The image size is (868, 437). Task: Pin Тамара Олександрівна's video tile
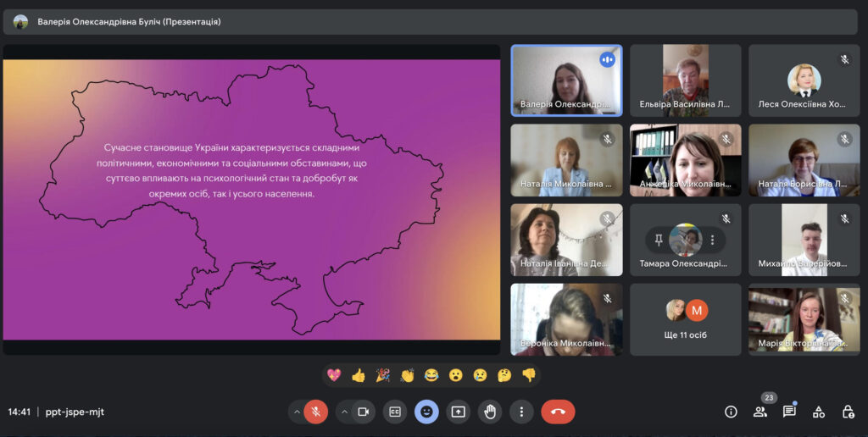[x=659, y=241]
